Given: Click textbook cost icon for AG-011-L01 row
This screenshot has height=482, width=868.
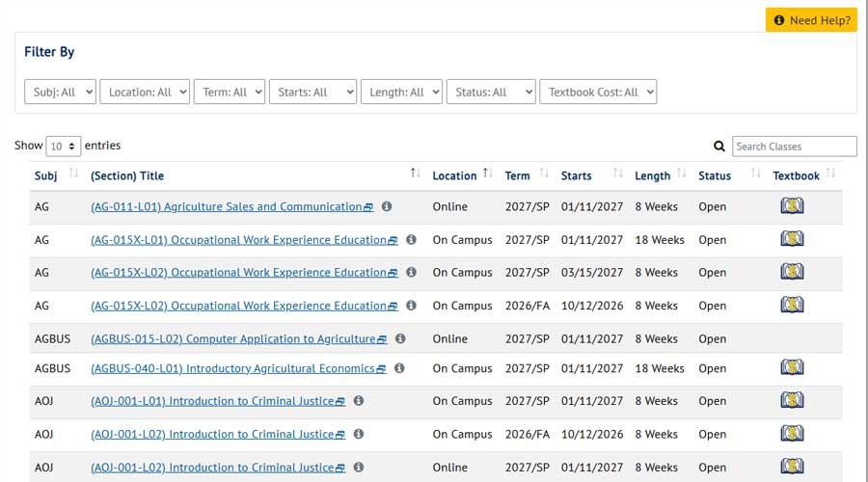Looking at the screenshot, I should (792, 206).
